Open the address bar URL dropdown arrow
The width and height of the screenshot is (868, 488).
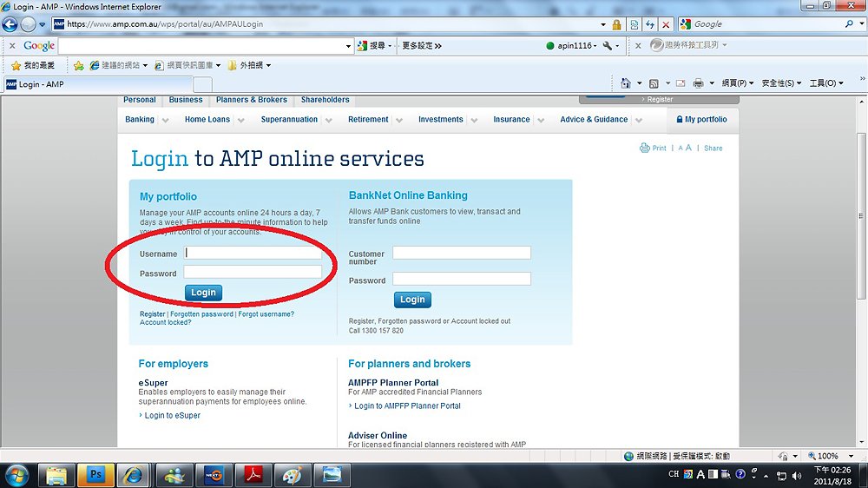tap(603, 24)
